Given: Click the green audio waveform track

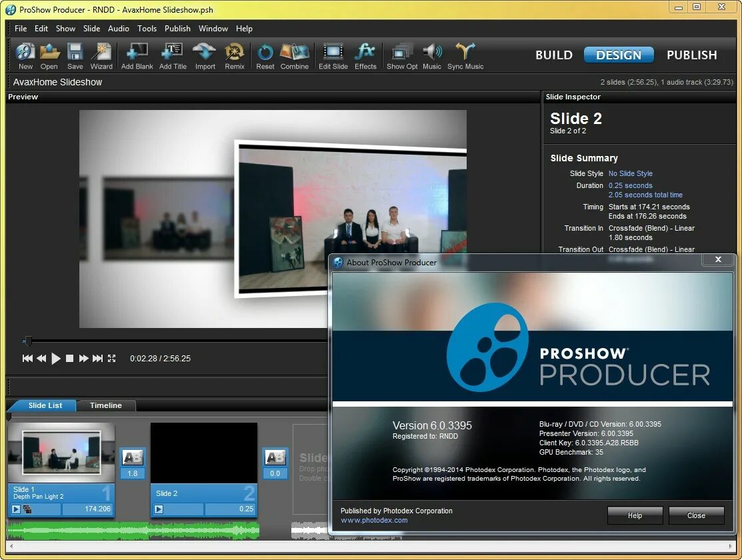Looking at the screenshot, I should [133, 531].
